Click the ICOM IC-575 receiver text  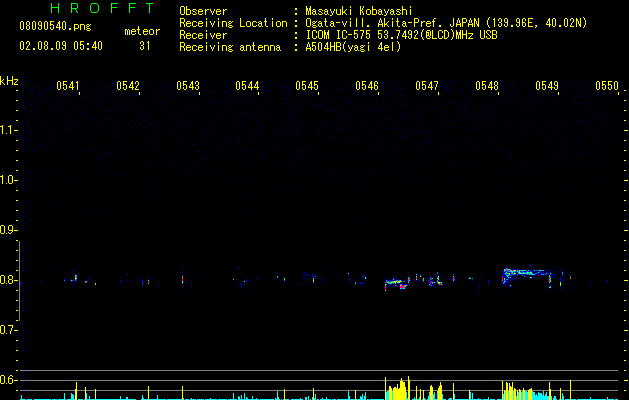(x=401, y=35)
